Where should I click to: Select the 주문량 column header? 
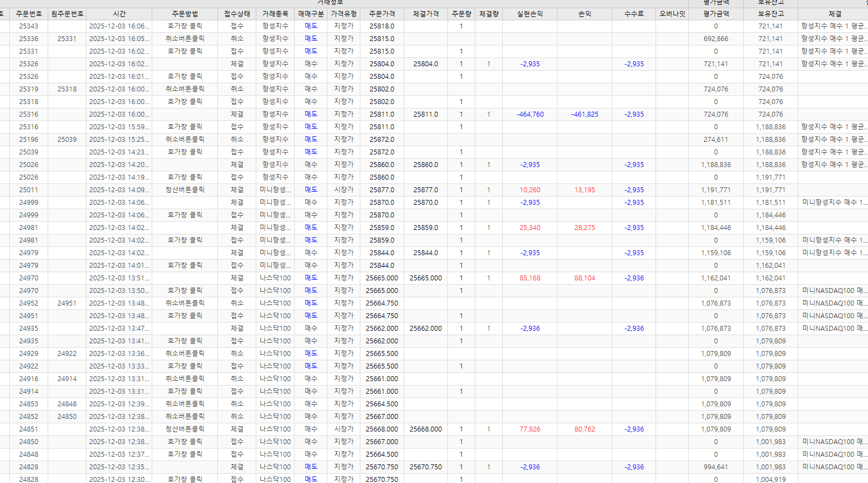(461, 14)
